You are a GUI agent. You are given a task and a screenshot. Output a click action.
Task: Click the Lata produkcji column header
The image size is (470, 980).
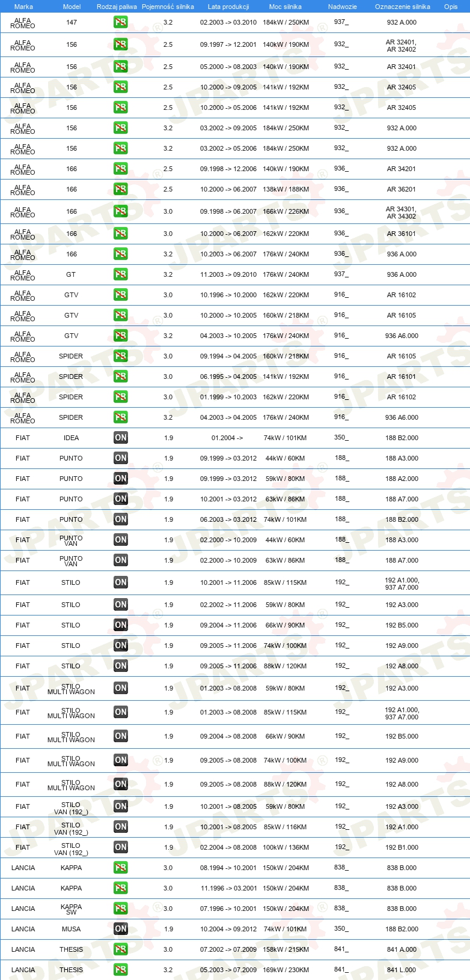[x=228, y=7]
